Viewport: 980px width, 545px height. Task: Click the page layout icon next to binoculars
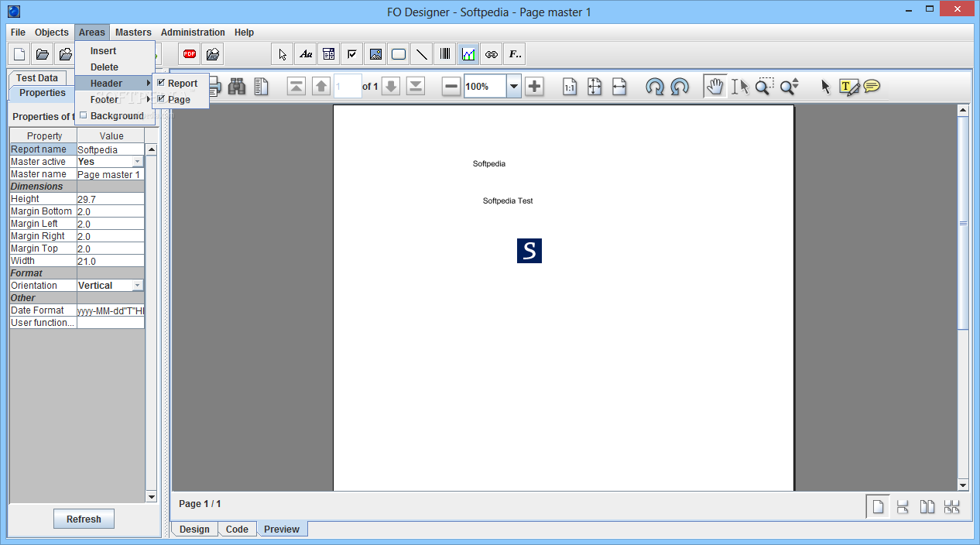[261, 87]
